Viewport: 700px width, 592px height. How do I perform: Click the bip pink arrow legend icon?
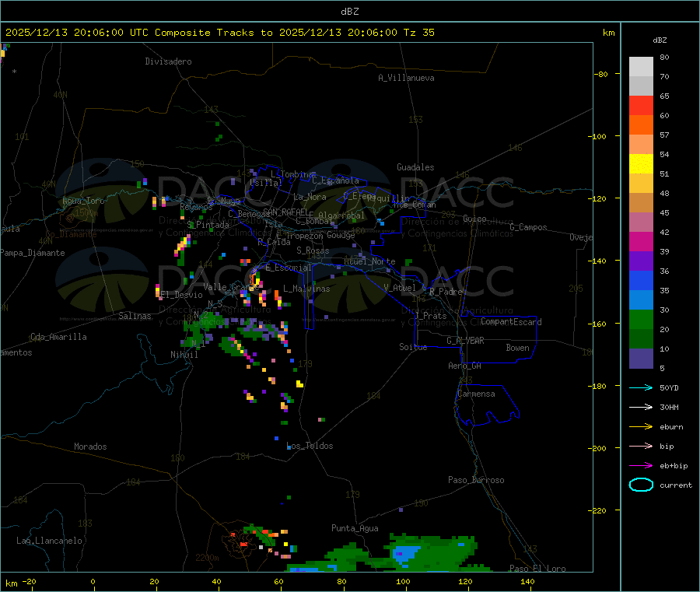coord(641,446)
